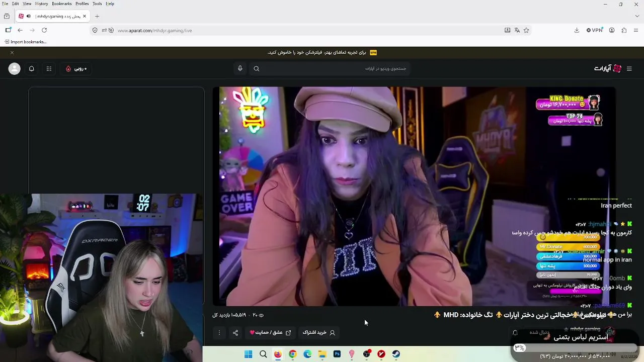The image size is (644, 362).
Task: Toggle the VPN button in the toolbar
Action: click(x=595, y=30)
